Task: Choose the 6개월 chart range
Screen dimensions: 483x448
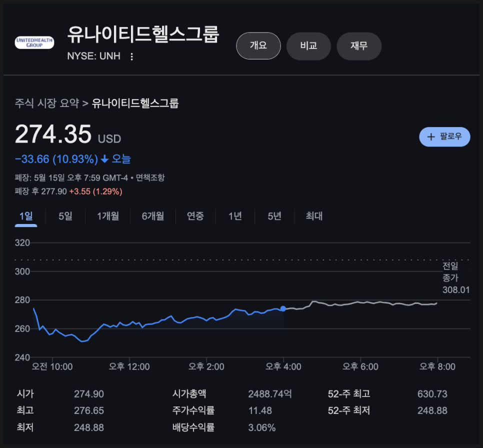Action: pyautogui.click(x=153, y=216)
